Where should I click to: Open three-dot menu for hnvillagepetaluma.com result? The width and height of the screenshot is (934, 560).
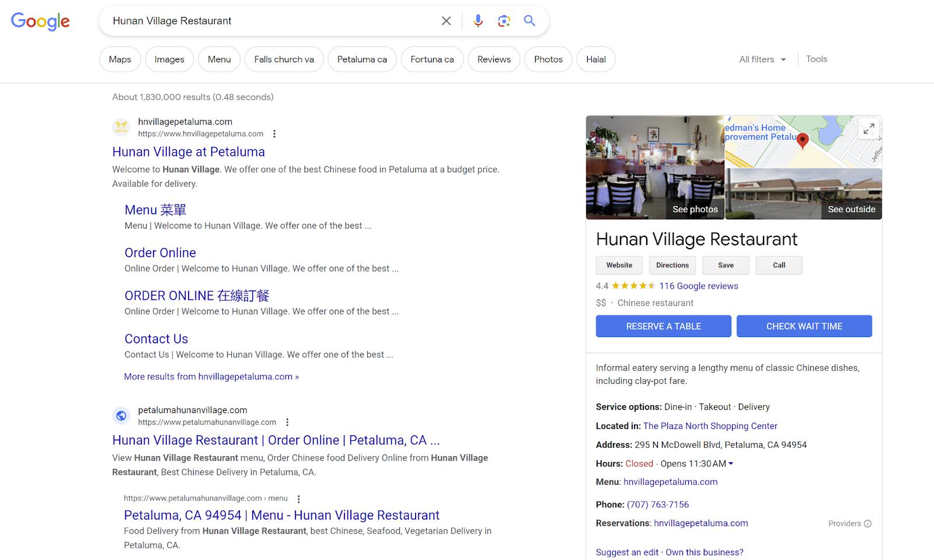coord(274,134)
